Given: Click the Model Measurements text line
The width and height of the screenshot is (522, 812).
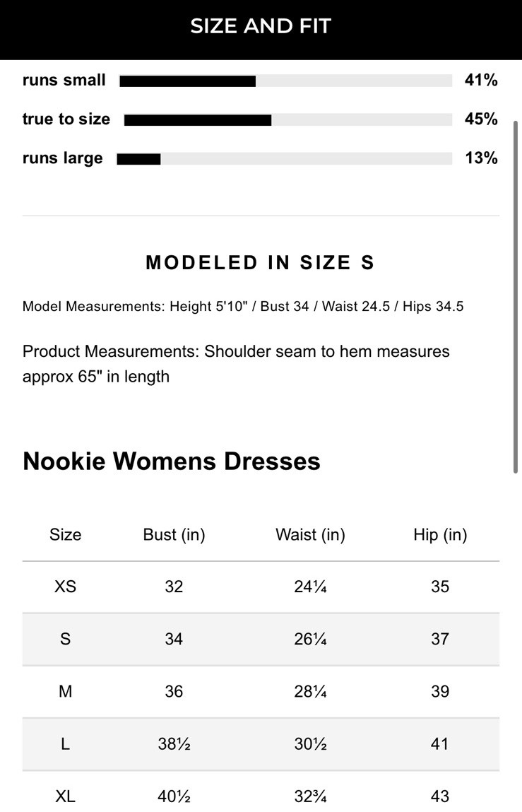Looking at the screenshot, I should point(243,307).
